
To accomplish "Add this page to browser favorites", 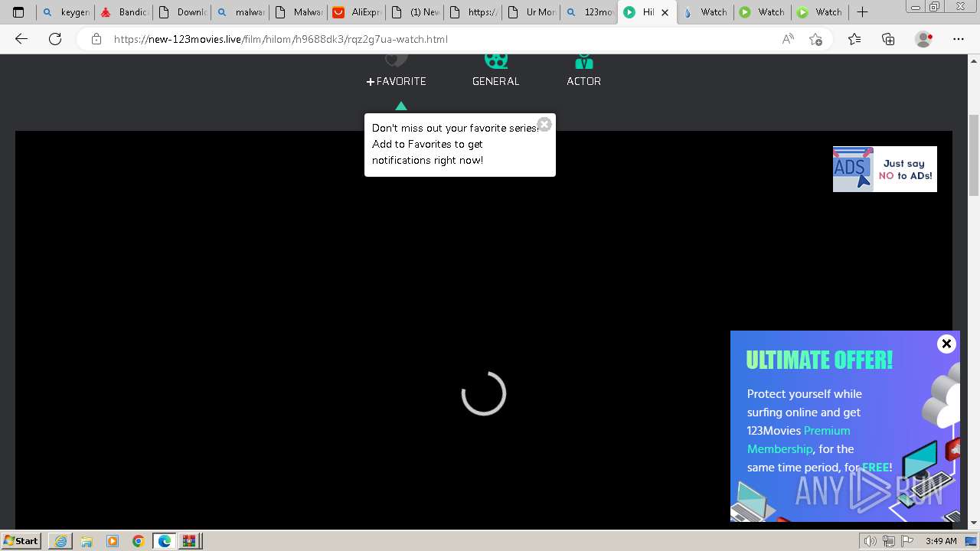I will [816, 39].
